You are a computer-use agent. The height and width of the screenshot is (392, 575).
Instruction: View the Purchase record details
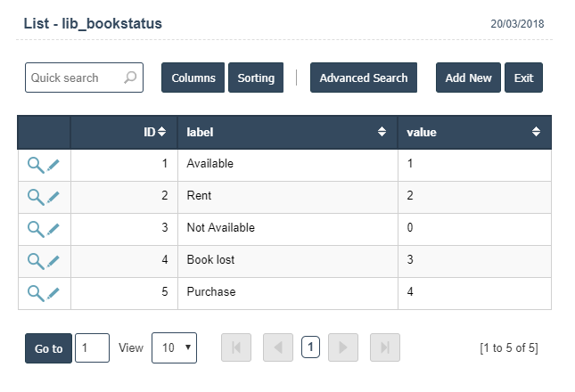[36, 293]
